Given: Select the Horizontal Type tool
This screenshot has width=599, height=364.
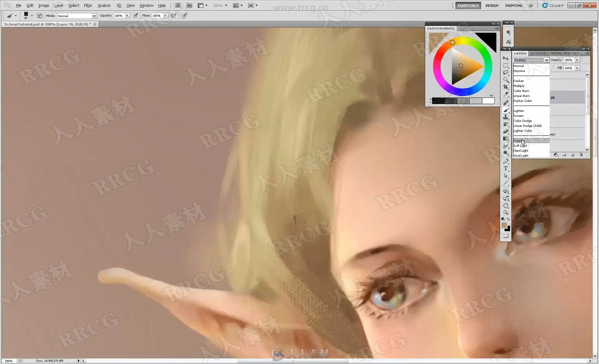Looking at the screenshot, I should pyautogui.click(x=506, y=168).
